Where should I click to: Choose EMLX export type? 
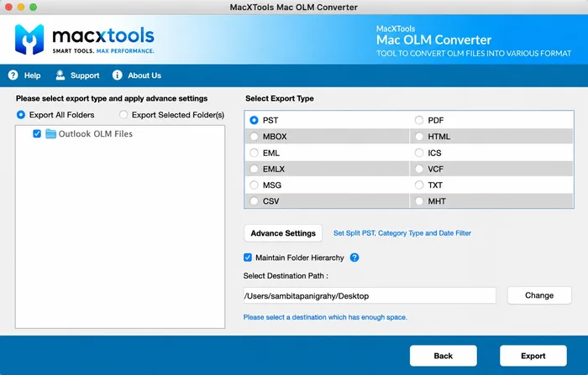254,169
